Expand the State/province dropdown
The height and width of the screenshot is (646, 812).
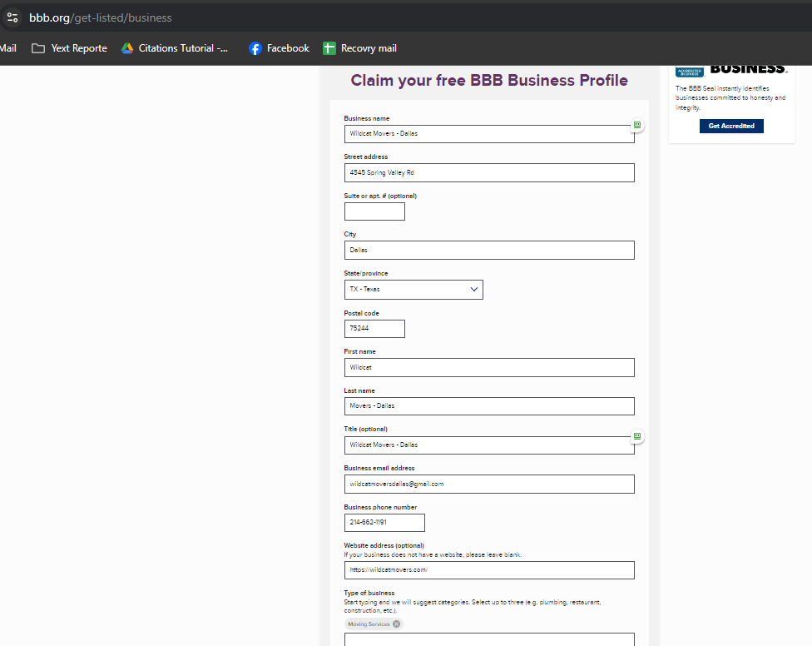pos(413,290)
